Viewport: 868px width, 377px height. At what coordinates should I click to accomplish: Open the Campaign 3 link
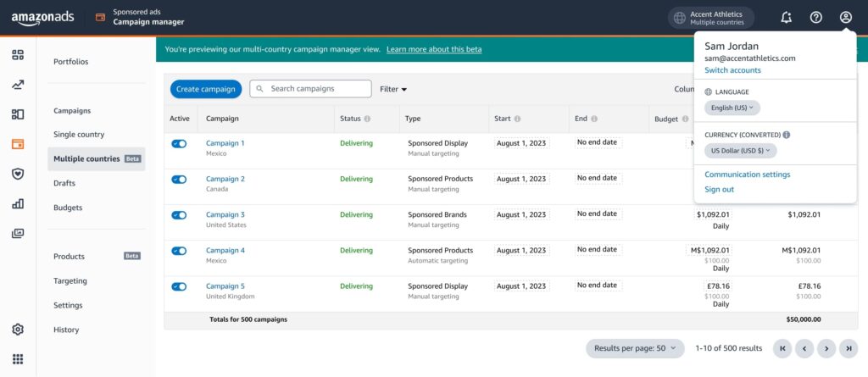click(225, 215)
